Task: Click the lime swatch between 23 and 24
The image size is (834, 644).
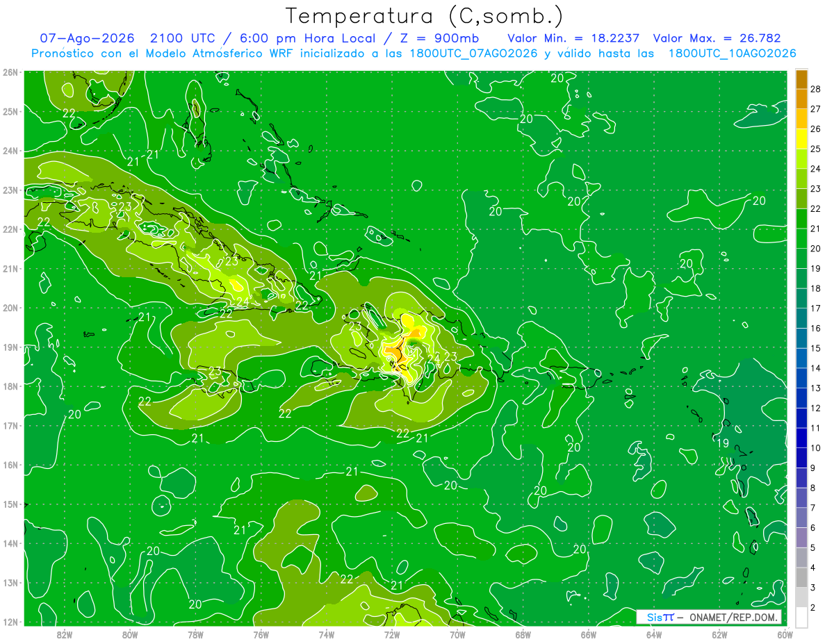Action: click(x=801, y=179)
